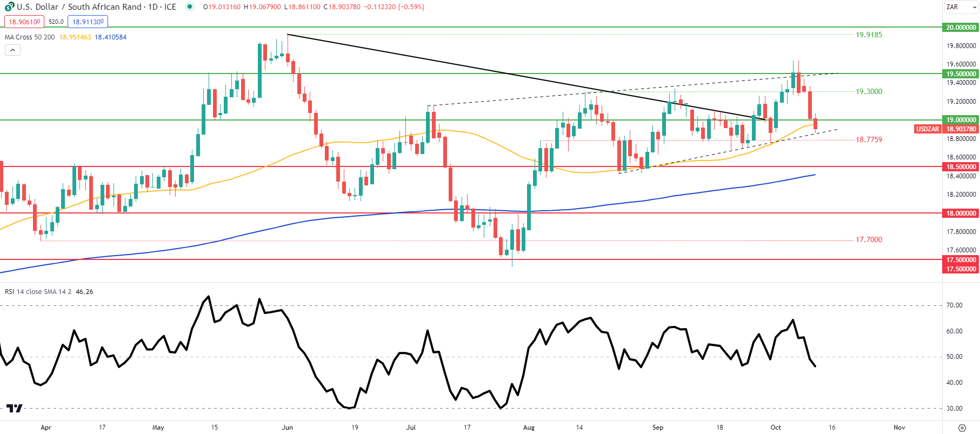This screenshot has width=980, height=434.
Task: Click the Nov label on time axis
Action: [899, 428]
